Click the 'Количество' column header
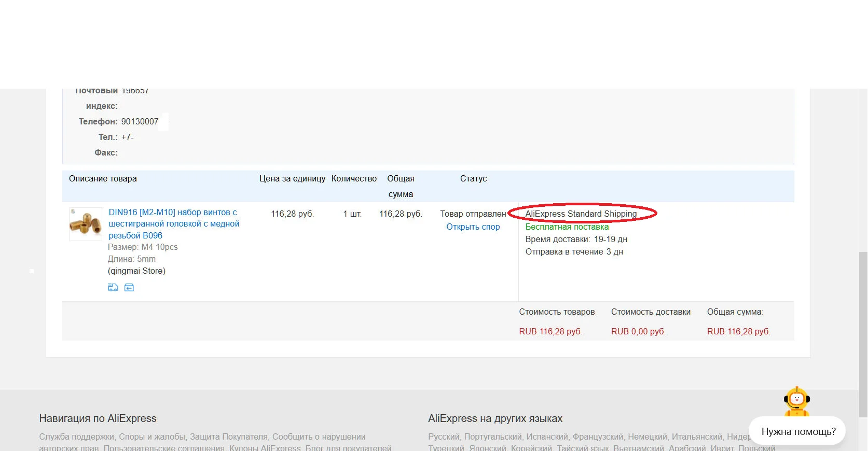The height and width of the screenshot is (451, 868). (x=354, y=178)
